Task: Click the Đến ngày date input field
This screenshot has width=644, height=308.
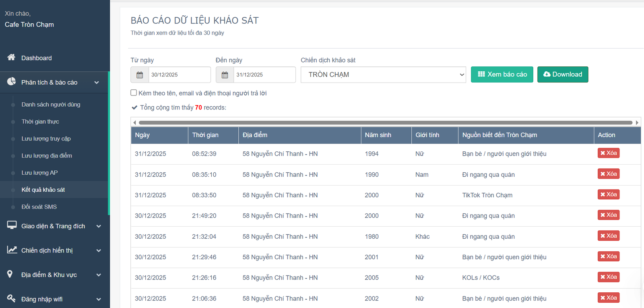Action: 264,75
